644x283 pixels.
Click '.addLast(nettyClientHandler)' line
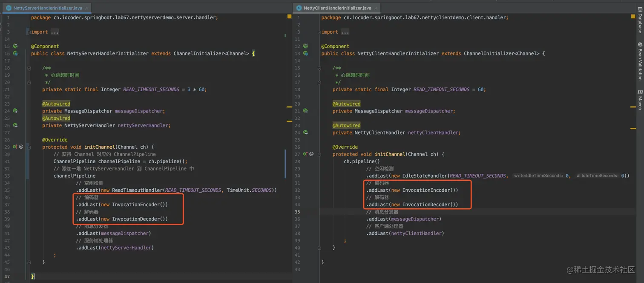pos(405,233)
